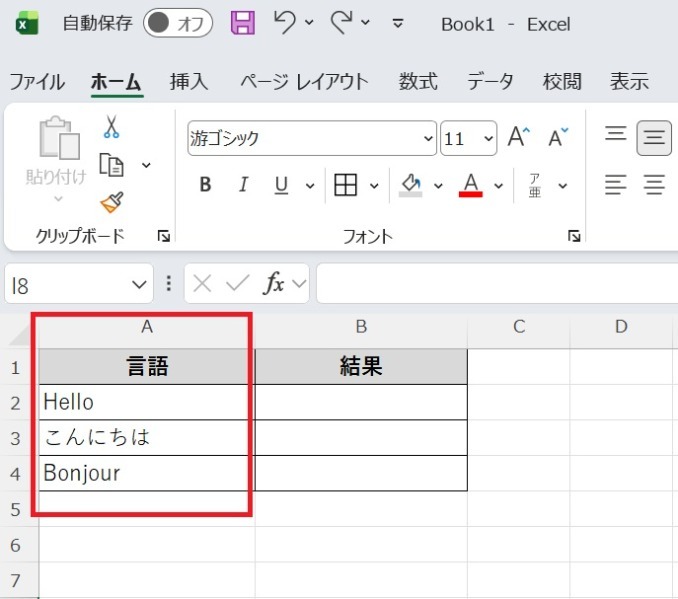Screen dimensions: 678x599
Task: Open the 校閲 tab
Action: click(562, 82)
